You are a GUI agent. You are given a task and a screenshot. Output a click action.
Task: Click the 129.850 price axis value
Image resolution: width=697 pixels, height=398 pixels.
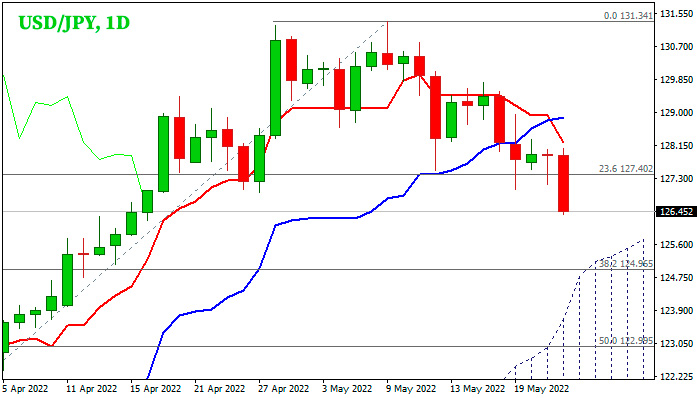point(677,80)
